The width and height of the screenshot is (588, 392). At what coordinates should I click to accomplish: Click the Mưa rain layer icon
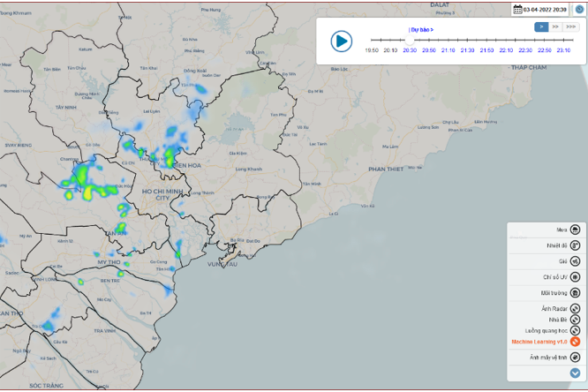coord(575,230)
